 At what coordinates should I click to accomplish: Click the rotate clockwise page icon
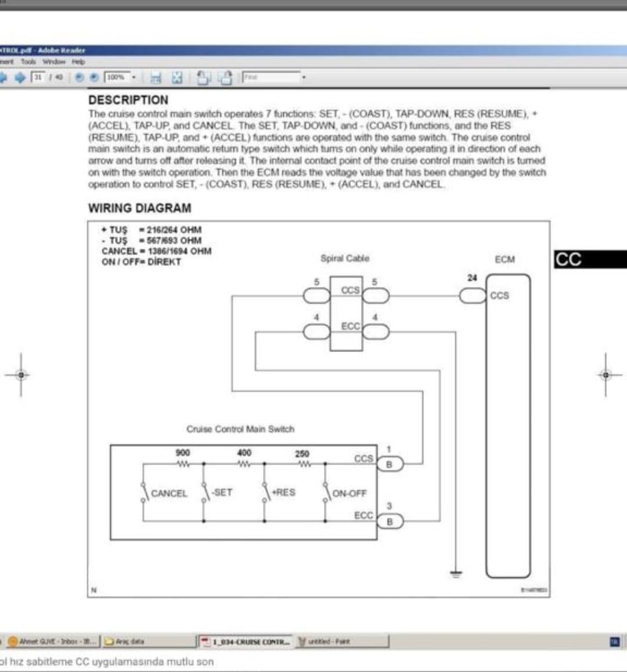click(x=226, y=77)
